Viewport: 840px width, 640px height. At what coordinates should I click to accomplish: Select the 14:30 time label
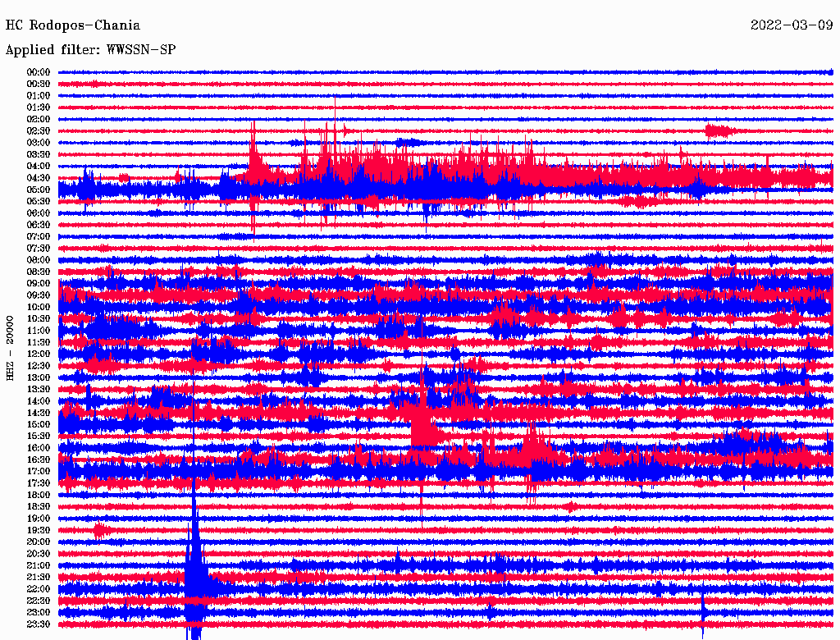tap(39, 413)
